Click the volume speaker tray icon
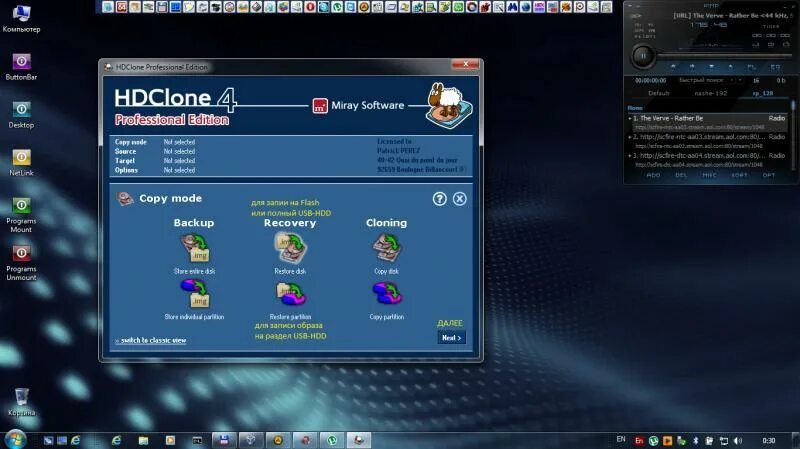This screenshot has width=800, height=449. point(738,440)
